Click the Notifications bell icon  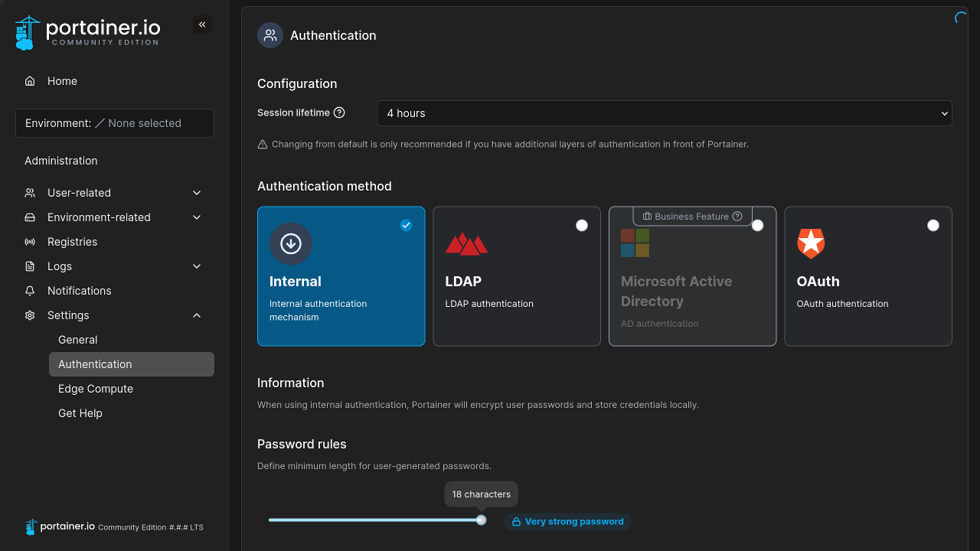click(x=29, y=290)
